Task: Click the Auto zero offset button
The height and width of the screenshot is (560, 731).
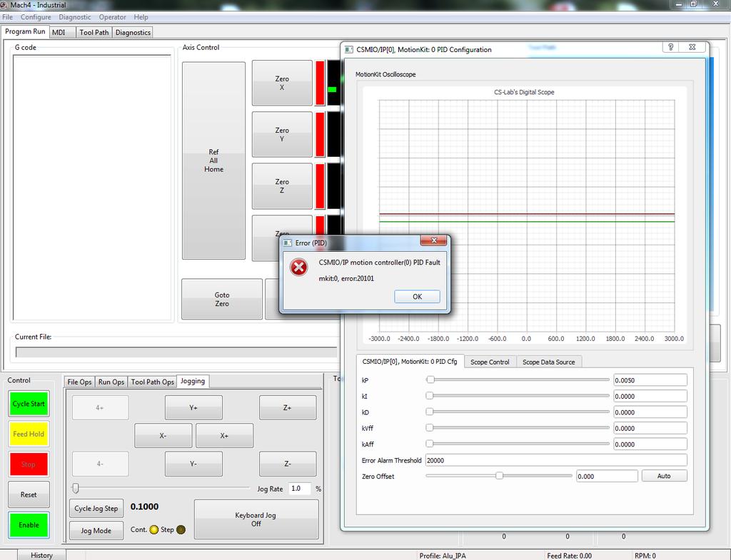Action: click(x=664, y=476)
